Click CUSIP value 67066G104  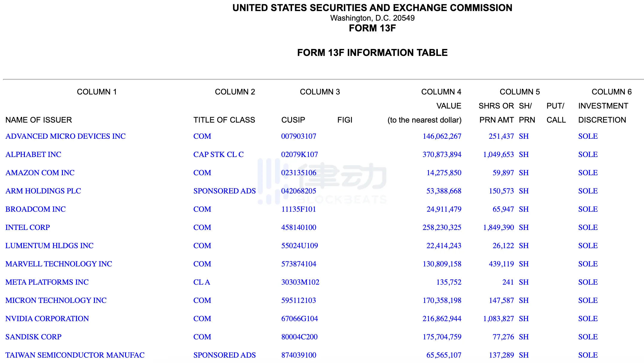click(x=300, y=319)
